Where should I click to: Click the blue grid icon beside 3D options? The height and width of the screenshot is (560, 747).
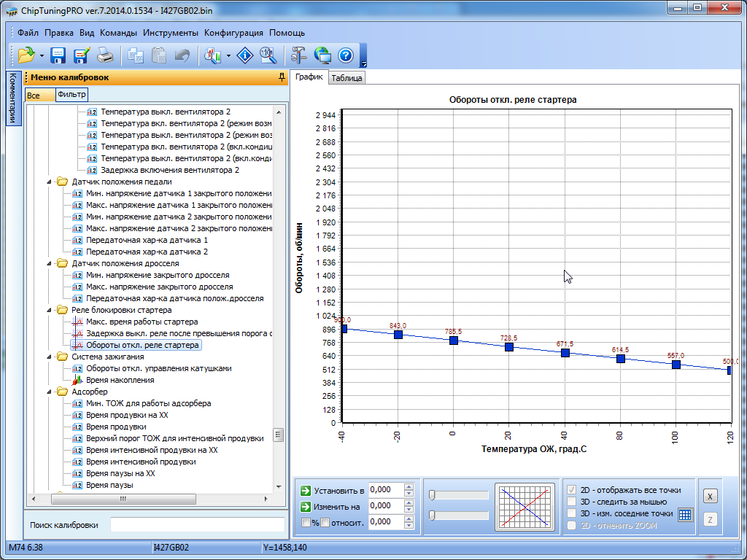point(684,514)
